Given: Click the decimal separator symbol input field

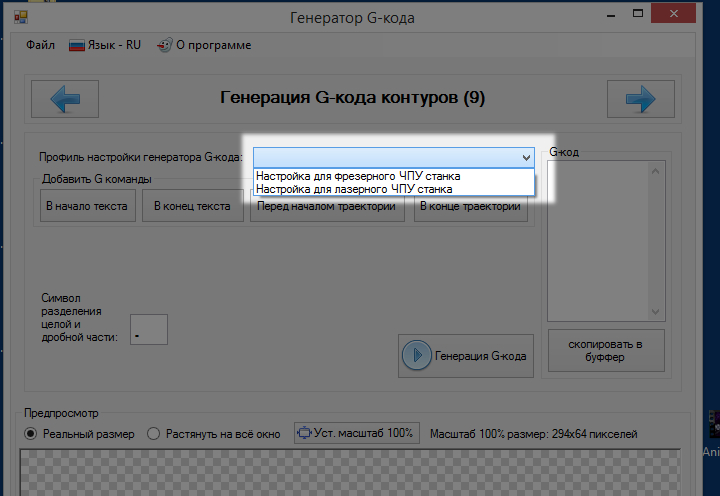Looking at the screenshot, I should pos(149,329).
